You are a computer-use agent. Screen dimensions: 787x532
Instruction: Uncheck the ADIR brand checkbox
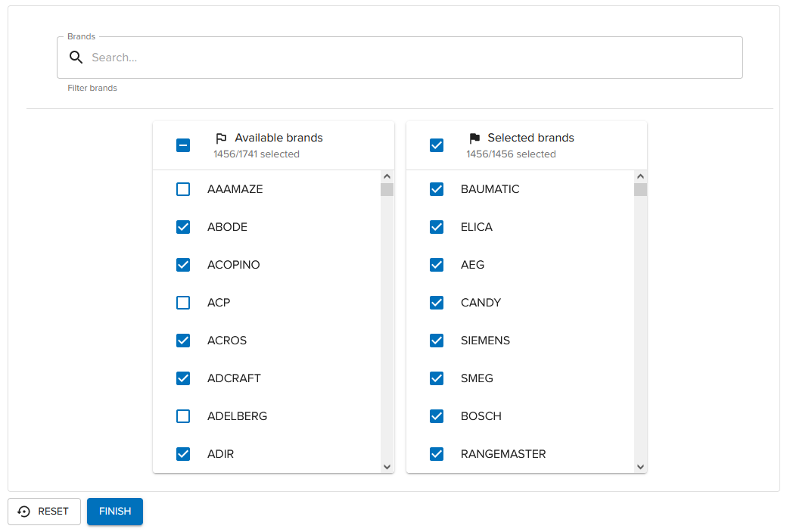click(x=183, y=454)
